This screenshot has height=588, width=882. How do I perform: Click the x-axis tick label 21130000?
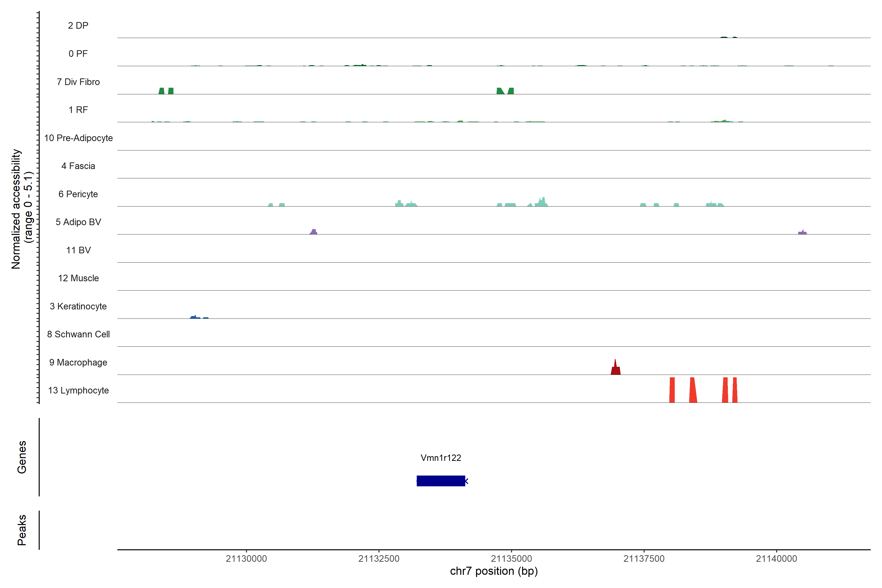click(x=246, y=559)
